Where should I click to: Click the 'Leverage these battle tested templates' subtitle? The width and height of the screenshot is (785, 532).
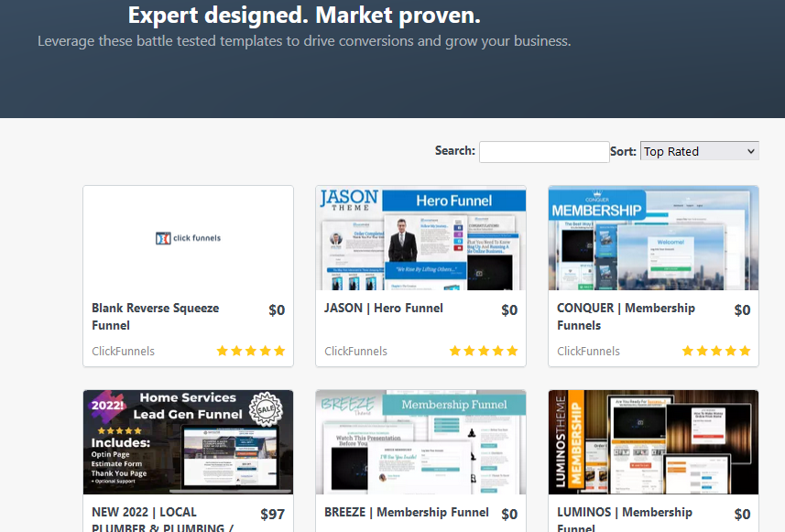coord(304,41)
